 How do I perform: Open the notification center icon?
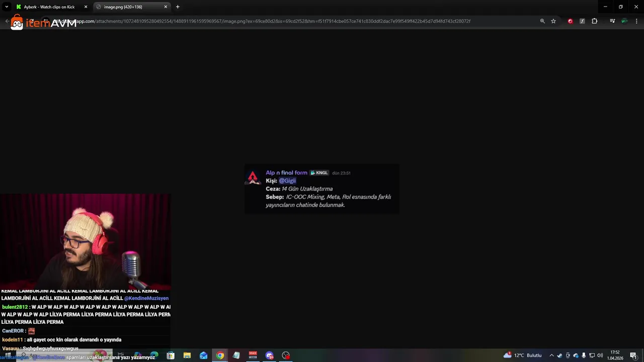click(633, 355)
